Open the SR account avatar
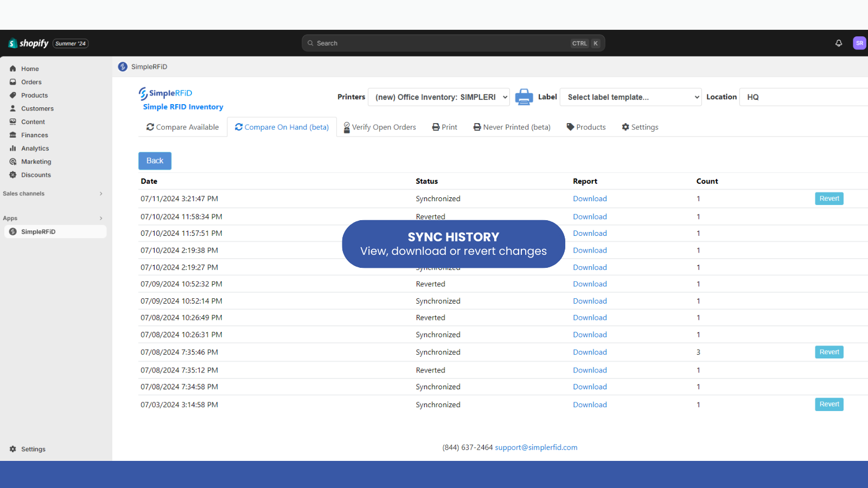Image resolution: width=868 pixels, height=488 pixels. coord(859,43)
